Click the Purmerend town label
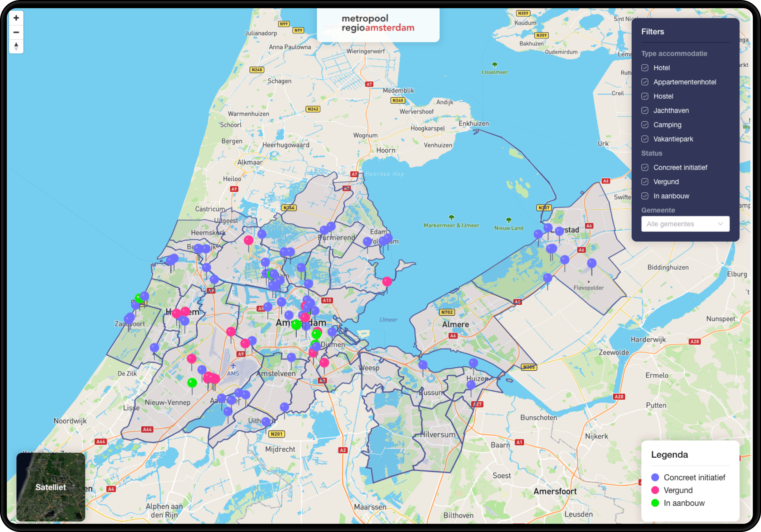 point(336,238)
